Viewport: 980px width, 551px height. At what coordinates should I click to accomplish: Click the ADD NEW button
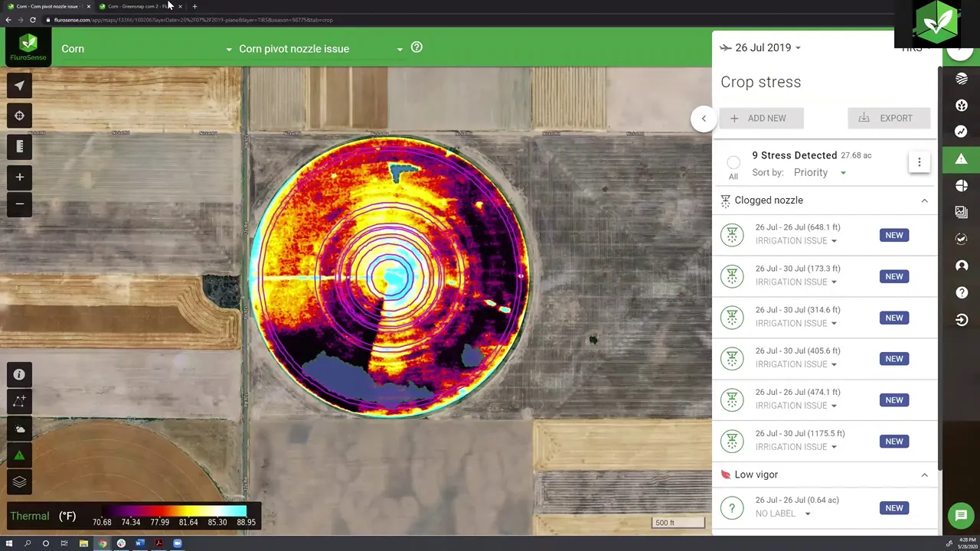[761, 118]
